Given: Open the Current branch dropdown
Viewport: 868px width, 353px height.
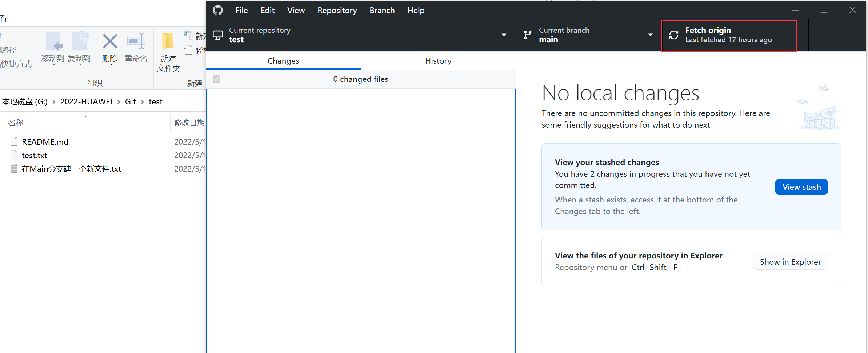Looking at the screenshot, I should (651, 35).
